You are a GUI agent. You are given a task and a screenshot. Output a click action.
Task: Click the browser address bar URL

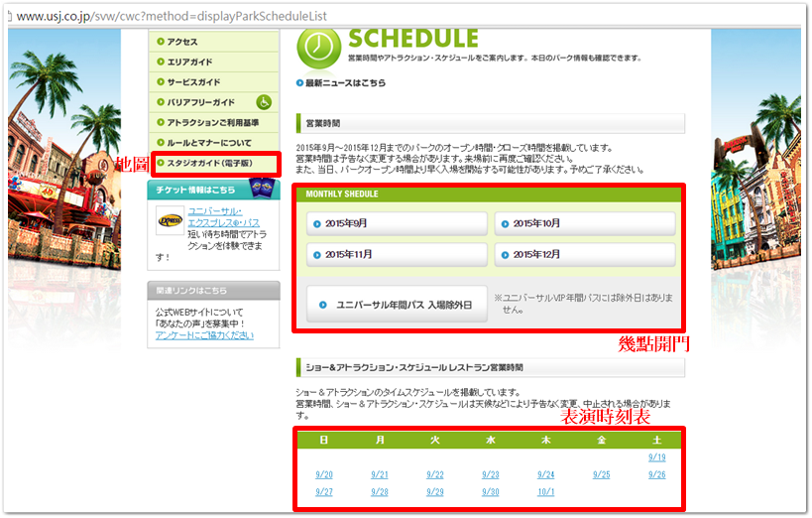tap(172, 16)
